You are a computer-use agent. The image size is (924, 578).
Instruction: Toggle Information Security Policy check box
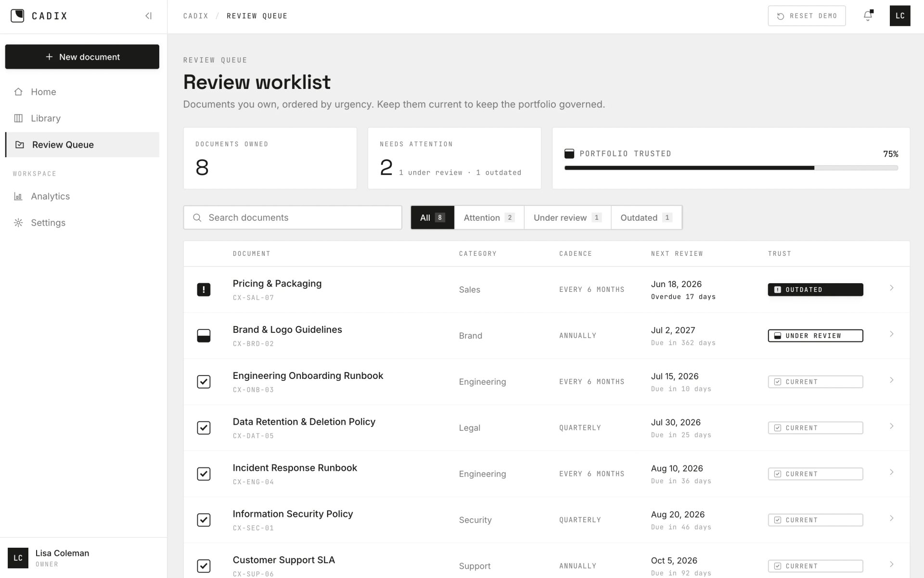204,520
